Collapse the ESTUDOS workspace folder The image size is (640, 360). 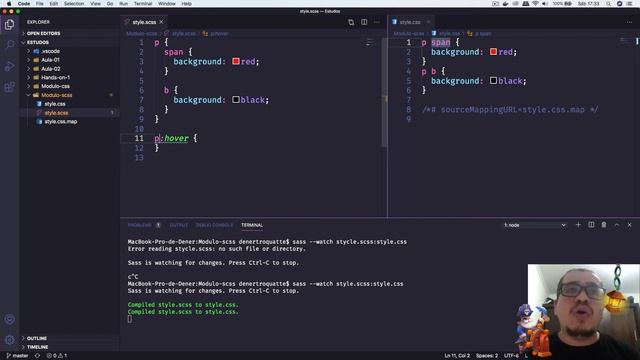click(69, 42)
